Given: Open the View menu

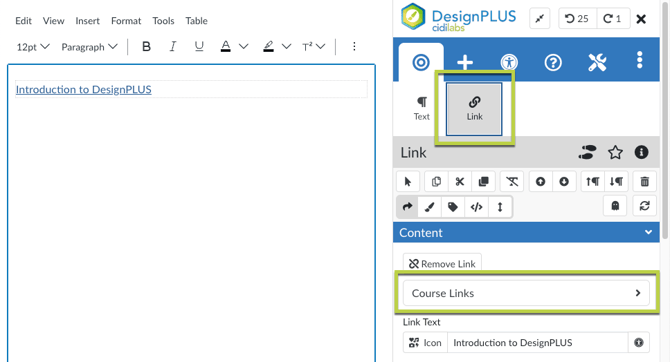Looking at the screenshot, I should [53, 21].
